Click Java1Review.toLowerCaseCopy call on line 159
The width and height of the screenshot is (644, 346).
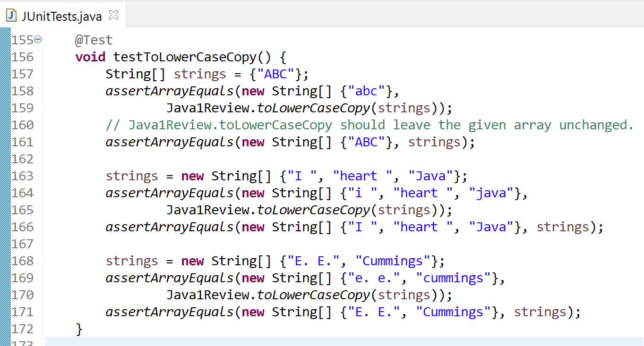pyautogui.click(x=267, y=108)
